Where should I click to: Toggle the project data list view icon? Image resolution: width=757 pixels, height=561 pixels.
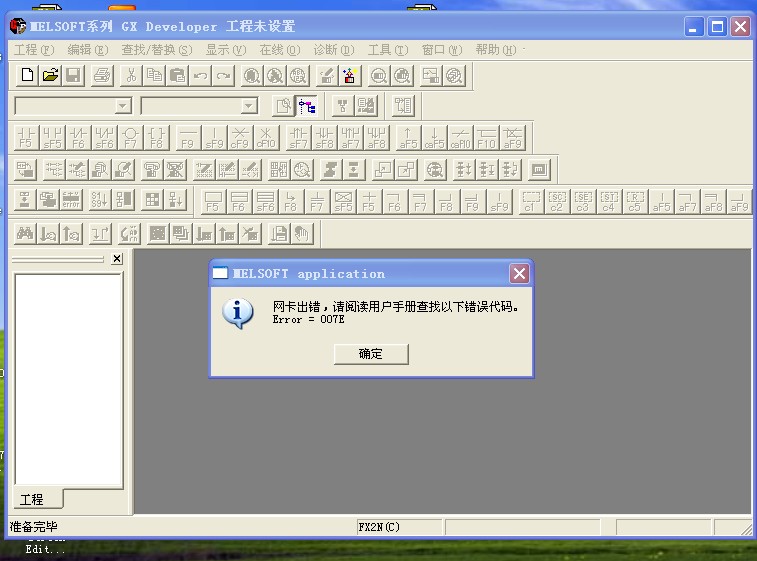click(x=306, y=106)
